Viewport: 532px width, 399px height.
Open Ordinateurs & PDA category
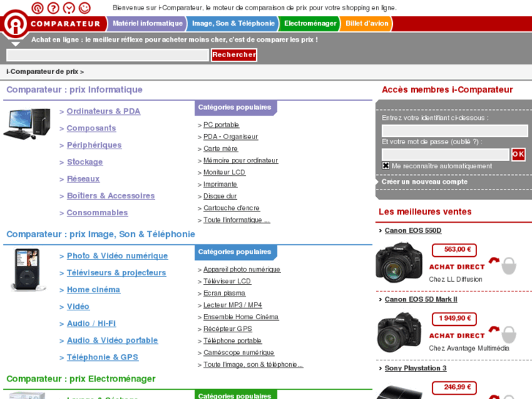(x=103, y=111)
